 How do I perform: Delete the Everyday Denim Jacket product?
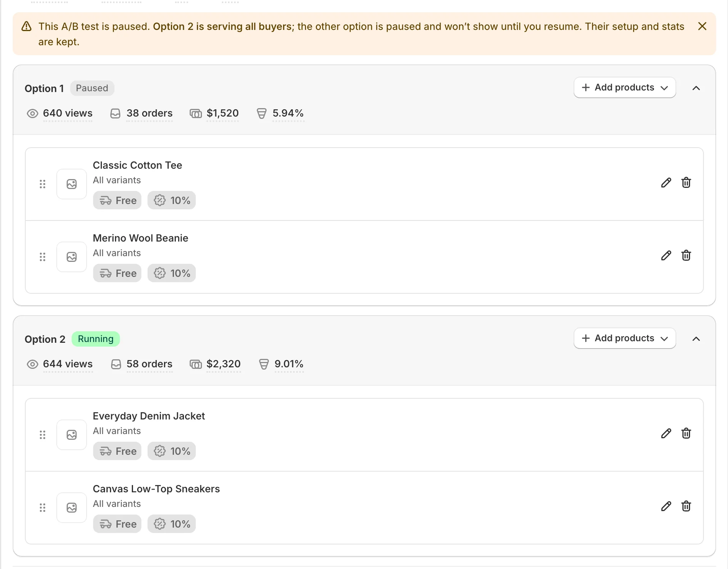(686, 433)
